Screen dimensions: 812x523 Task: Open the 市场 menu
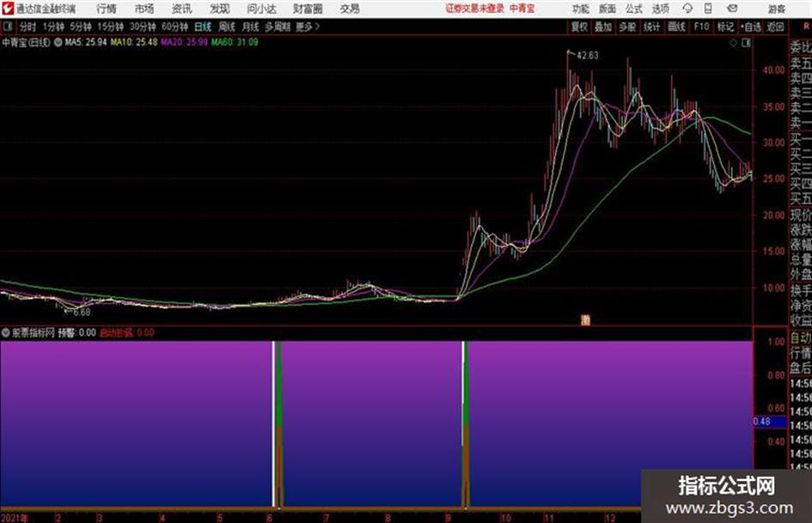click(x=144, y=9)
